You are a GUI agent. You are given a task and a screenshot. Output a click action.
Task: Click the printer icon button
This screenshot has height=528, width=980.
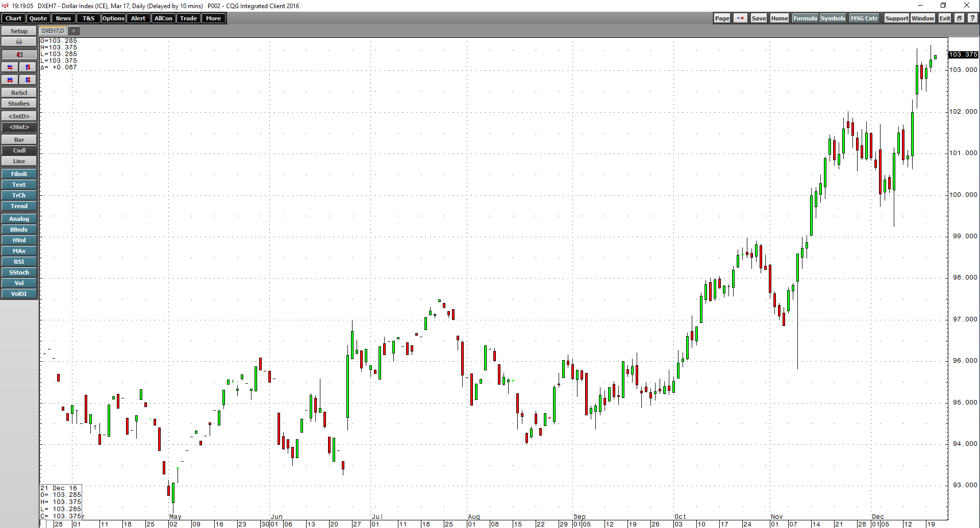pos(19,42)
